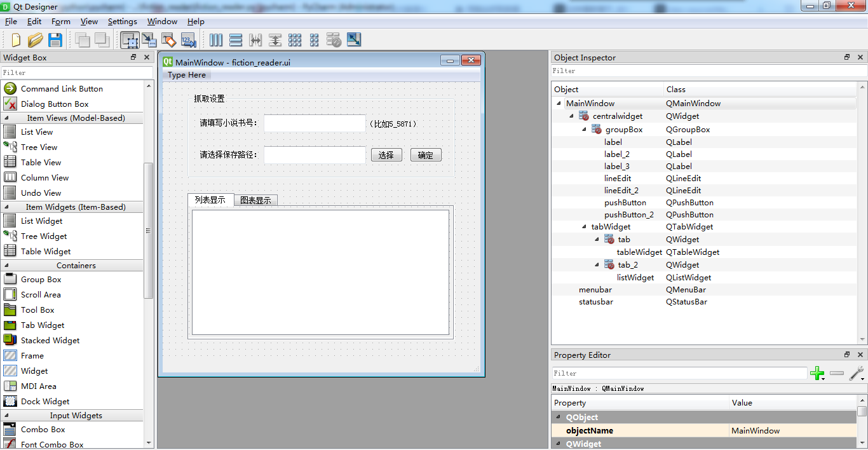Image resolution: width=868 pixels, height=450 pixels.
Task: Click the Property Editor filter field
Action: (679, 373)
